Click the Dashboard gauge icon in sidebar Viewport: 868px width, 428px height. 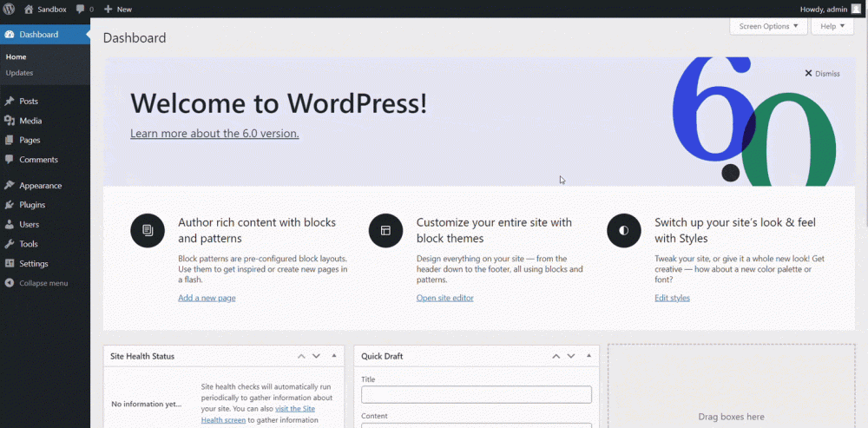click(10, 35)
